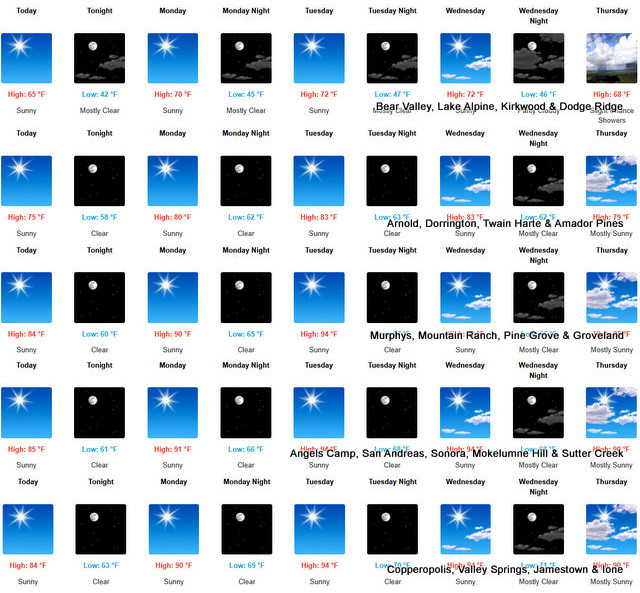Select the Angels Camp, San Andreas, Sonora label
The height and width of the screenshot is (593, 640).
pos(456,453)
